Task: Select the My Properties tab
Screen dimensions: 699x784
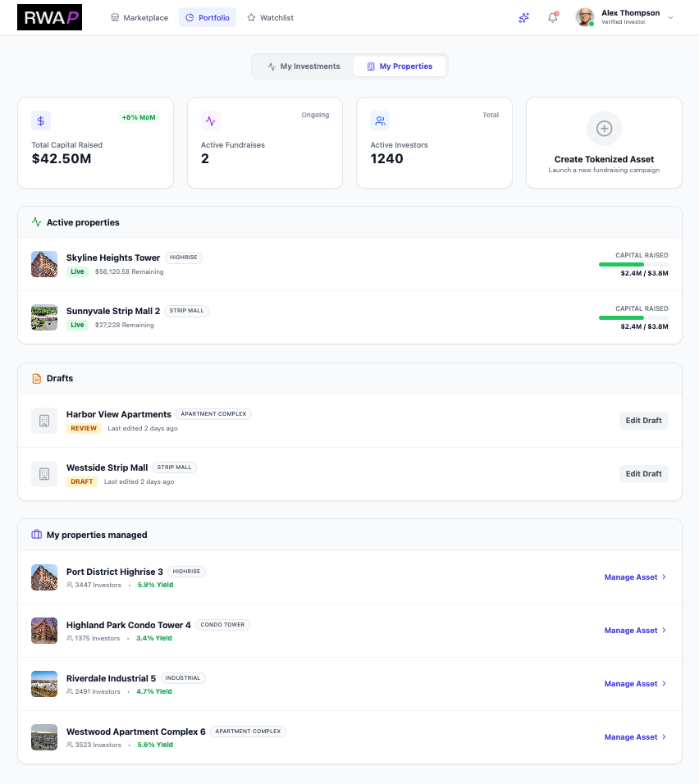Action: [400, 66]
